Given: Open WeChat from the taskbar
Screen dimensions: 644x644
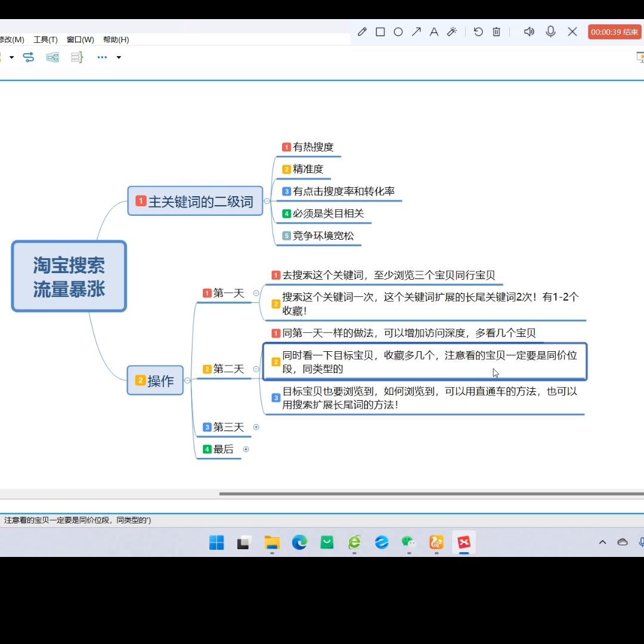Looking at the screenshot, I should coord(408,542).
